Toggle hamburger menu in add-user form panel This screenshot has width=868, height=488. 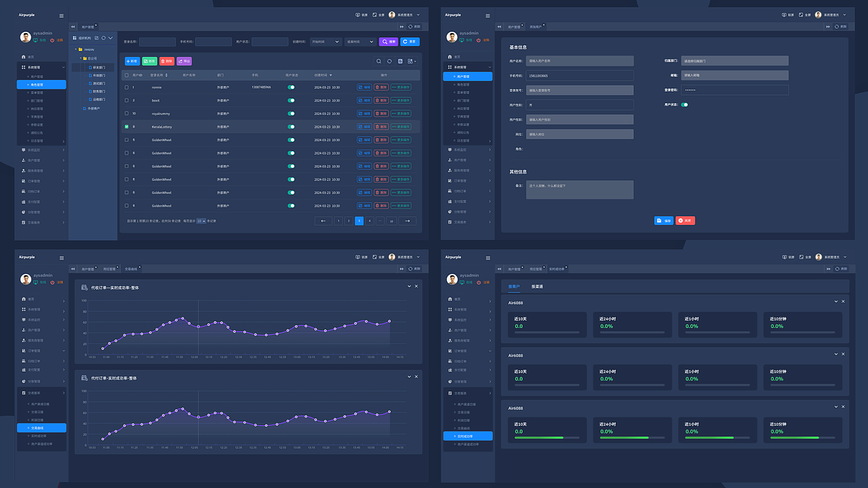point(488,15)
